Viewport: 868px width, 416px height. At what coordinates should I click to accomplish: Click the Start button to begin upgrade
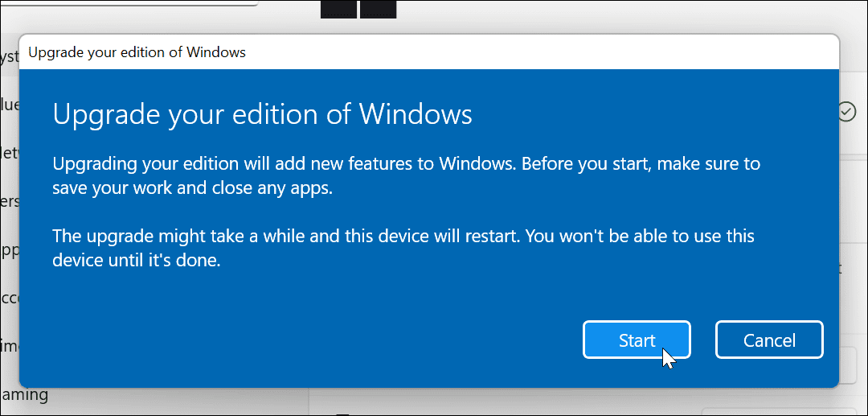point(636,340)
